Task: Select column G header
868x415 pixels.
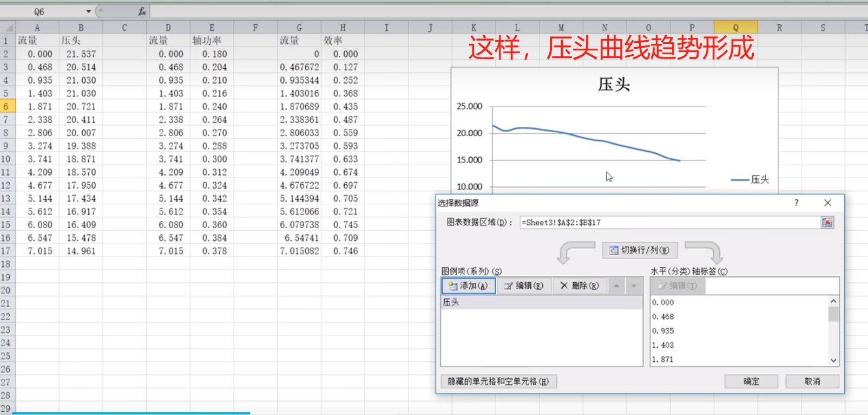Action: click(x=299, y=28)
